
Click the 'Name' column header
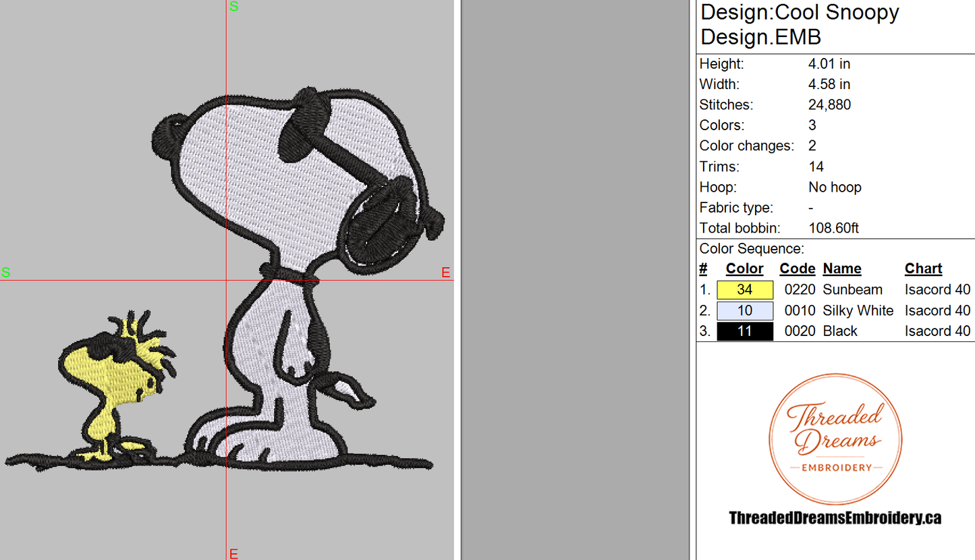(842, 269)
